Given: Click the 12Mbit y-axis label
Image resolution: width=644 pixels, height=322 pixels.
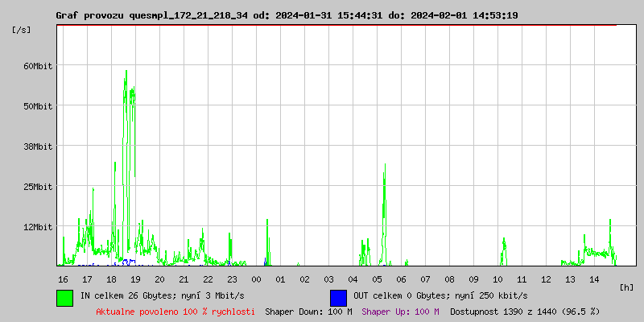Looking at the screenshot, I should click(38, 226).
